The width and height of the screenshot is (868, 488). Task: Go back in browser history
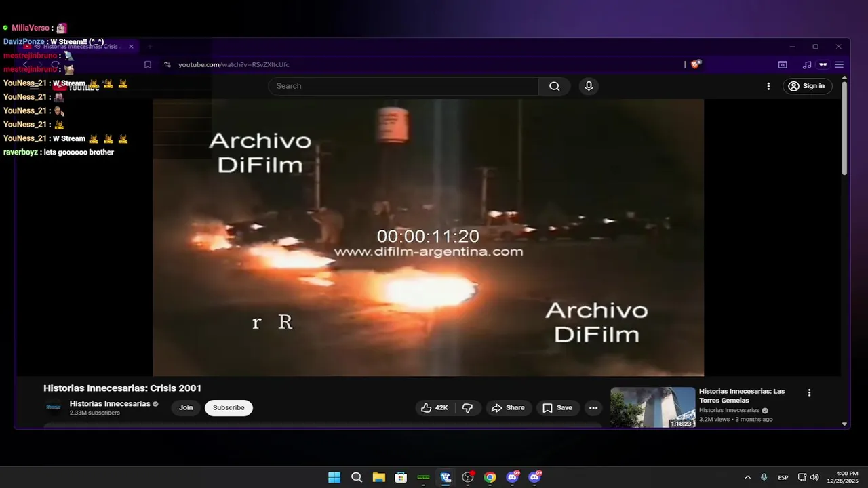pos(25,64)
